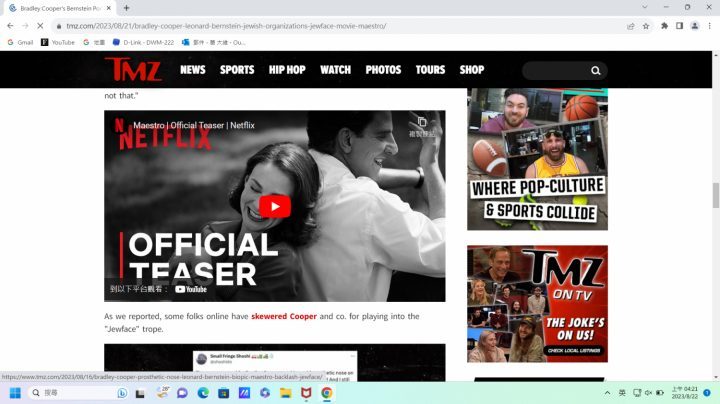Open D-Link - DWM-222 bookmark
Viewport: 720px width, 404px height.
(143, 42)
